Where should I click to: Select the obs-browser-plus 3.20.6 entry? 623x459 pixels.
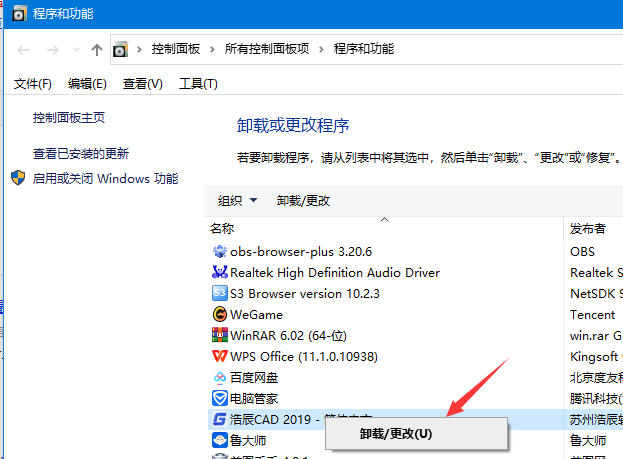pos(301,252)
